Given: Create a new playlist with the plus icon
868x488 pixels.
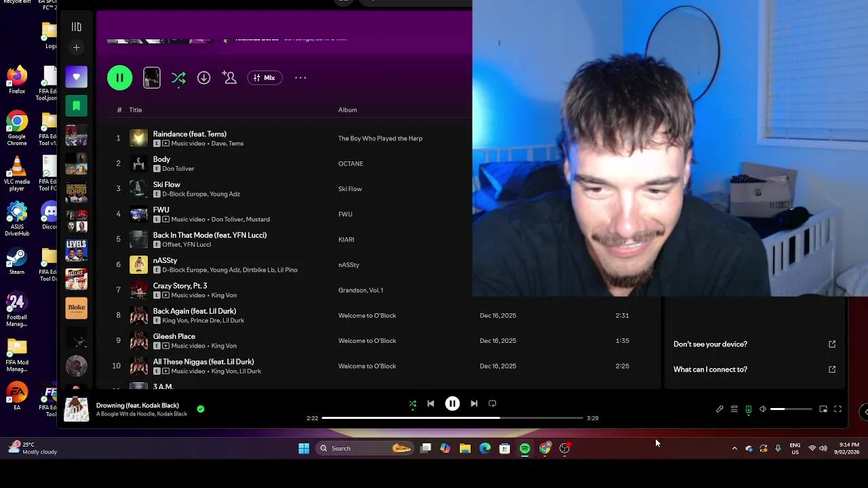Looking at the screenshot, I should 76,47.
